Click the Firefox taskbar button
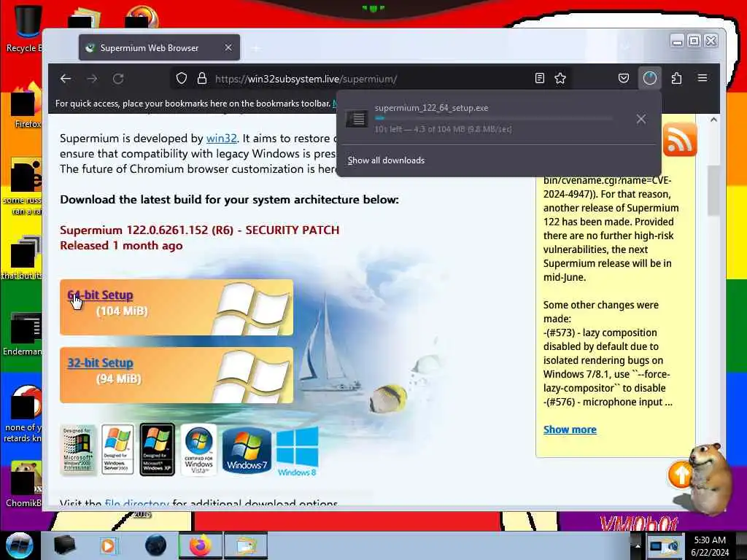Screen dimensions: 747x560 200,545
